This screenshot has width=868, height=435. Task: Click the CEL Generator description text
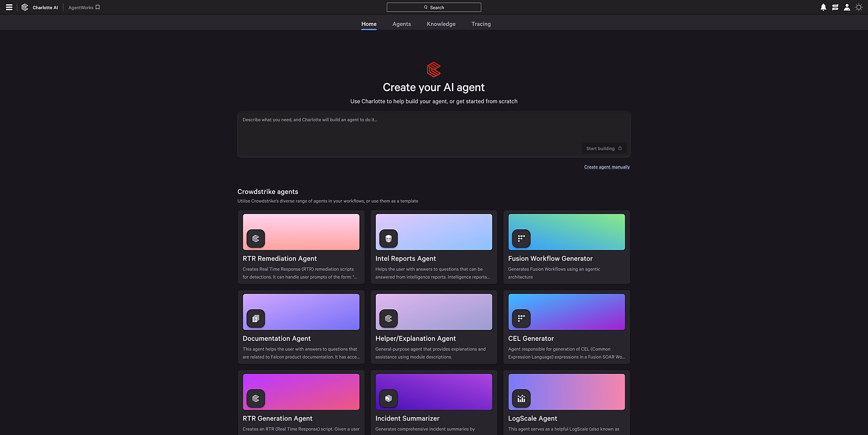(566, 353)
